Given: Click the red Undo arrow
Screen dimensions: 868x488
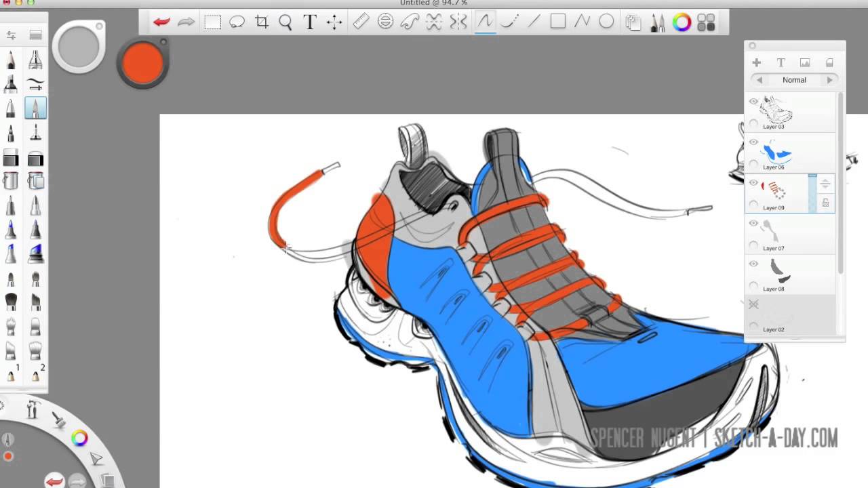Looking at the screenshot, I should [x=161, y=22].
